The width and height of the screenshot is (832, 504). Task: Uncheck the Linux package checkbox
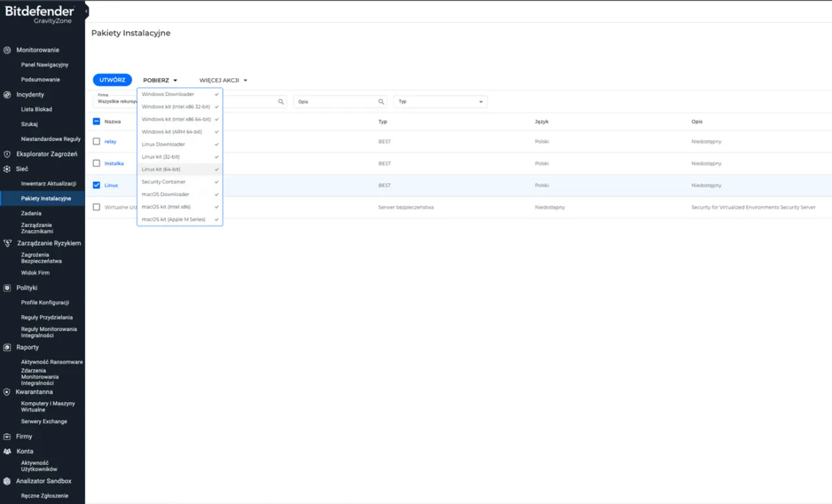[97, 185]
